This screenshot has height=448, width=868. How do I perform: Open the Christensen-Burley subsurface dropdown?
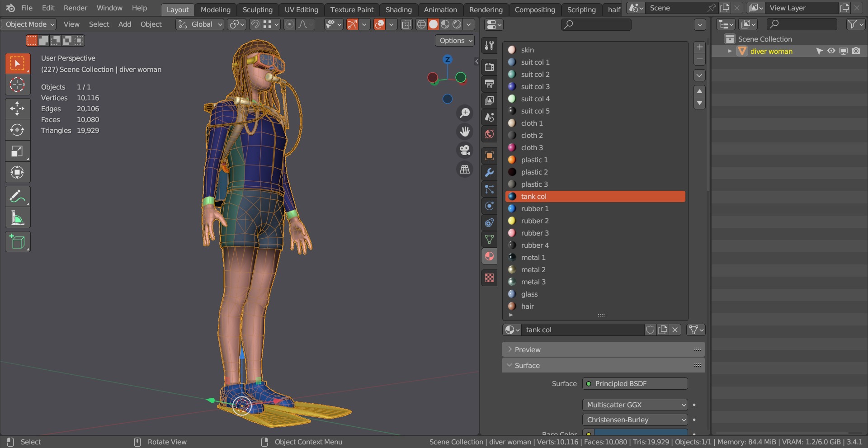[635, 420]
